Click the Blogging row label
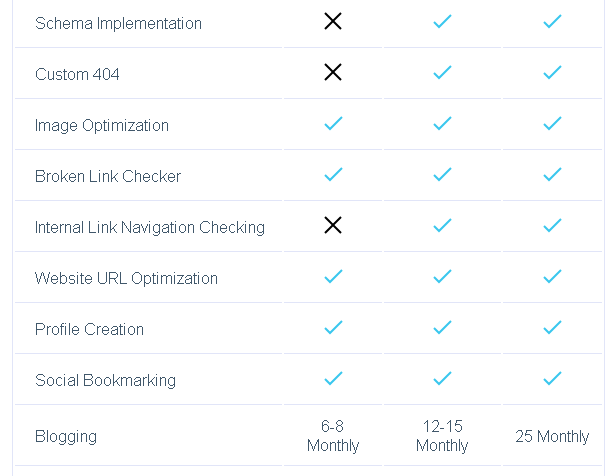The image size is (615, 476). [66, 436]
